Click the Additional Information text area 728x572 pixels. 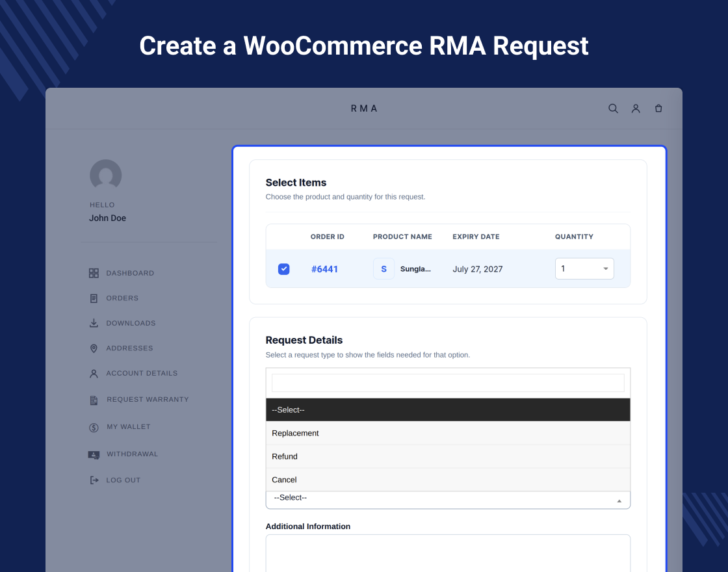[448, 553]
